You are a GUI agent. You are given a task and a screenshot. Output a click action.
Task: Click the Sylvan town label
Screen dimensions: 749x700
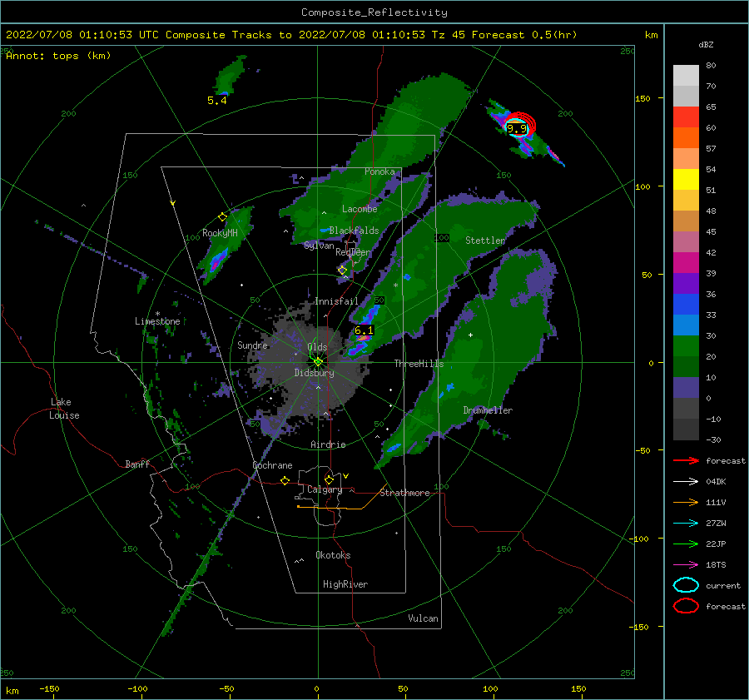pyautogui.click(x=319, y=246)
